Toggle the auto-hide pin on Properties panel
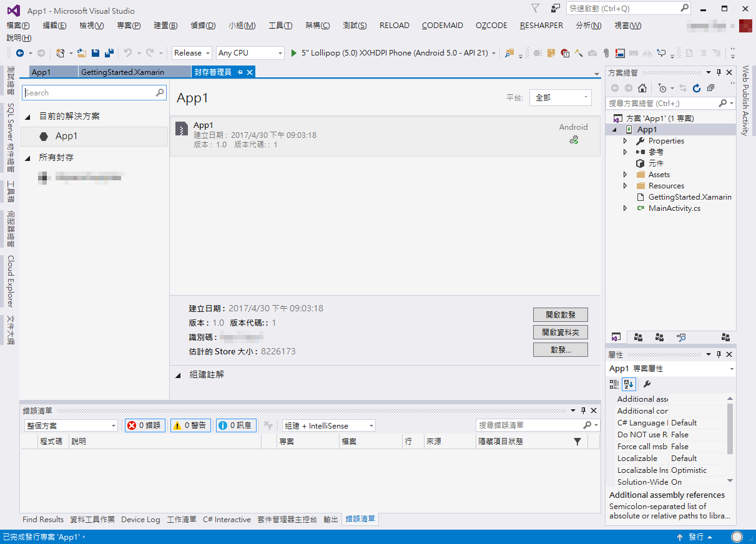The height and width of the screenshot is (544, 756). tap(719, 354)
